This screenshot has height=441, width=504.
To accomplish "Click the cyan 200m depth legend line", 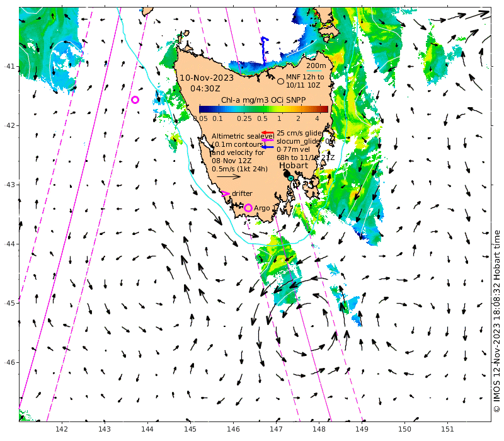I will pyautogui.click(x=314, y=71).
